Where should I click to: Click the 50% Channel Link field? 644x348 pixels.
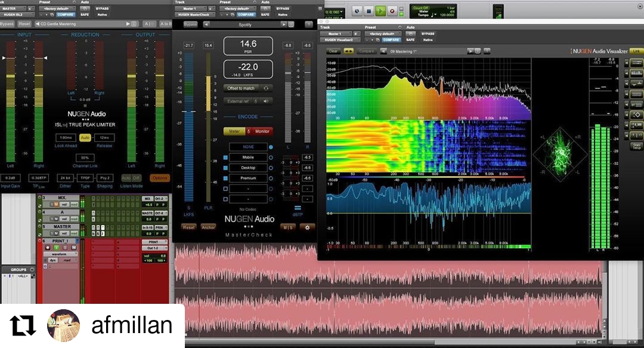click(x=85, y=158)
